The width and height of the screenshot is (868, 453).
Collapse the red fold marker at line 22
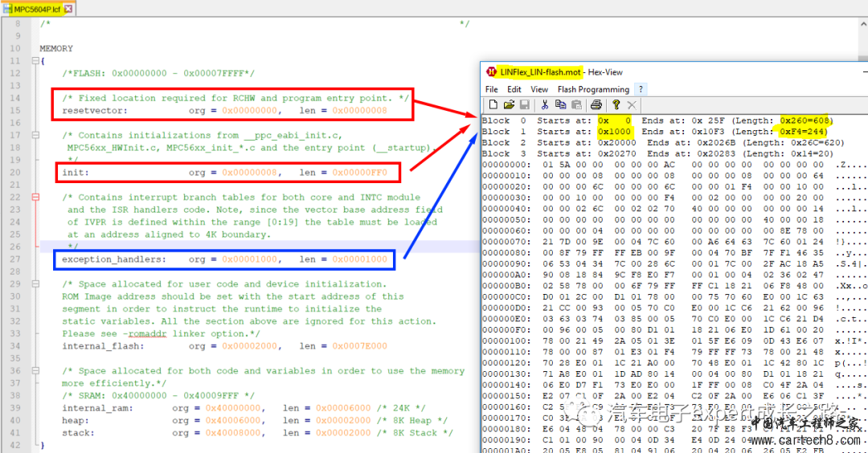click(x=35, y=197)
